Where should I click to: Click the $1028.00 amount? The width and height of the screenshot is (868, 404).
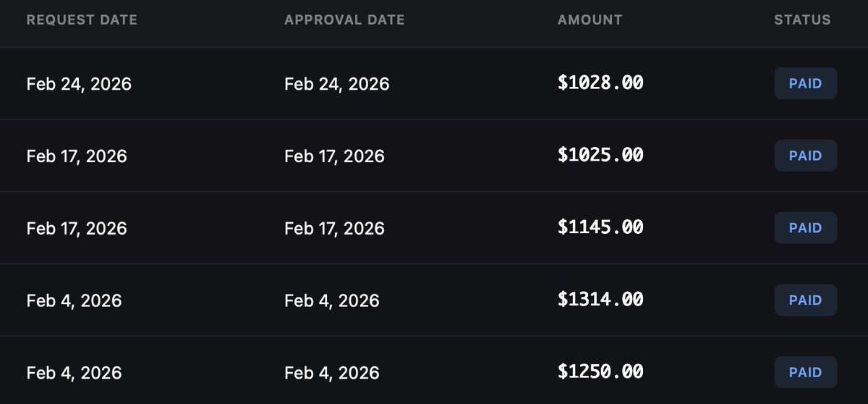(x=600, y=83)
